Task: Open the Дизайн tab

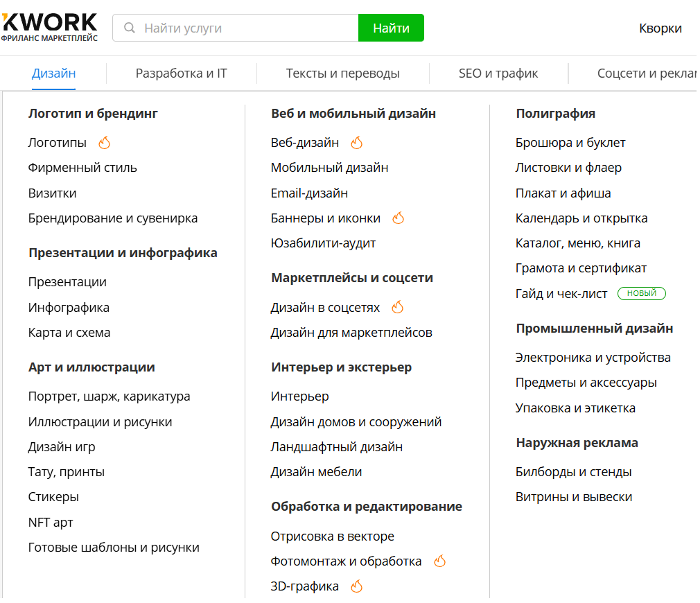Action: (53, 71)
